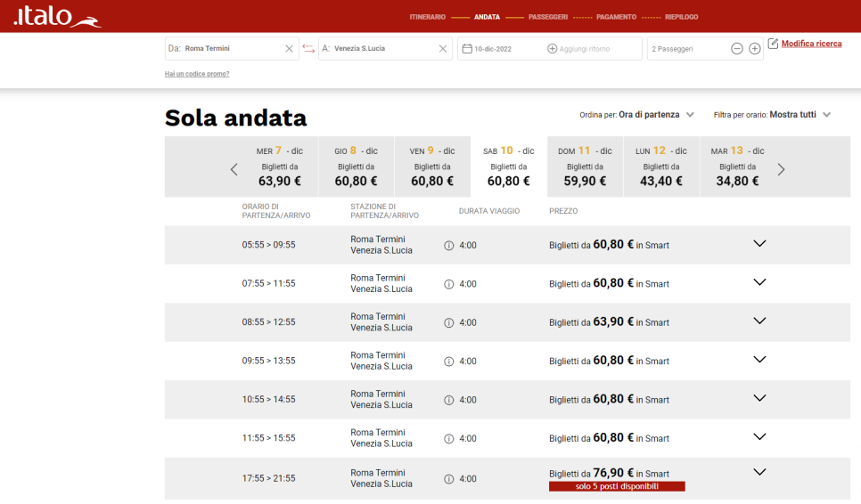Go to the PAGAMENTO step
This screenshot has width=861, height=504.
point(616,17)
